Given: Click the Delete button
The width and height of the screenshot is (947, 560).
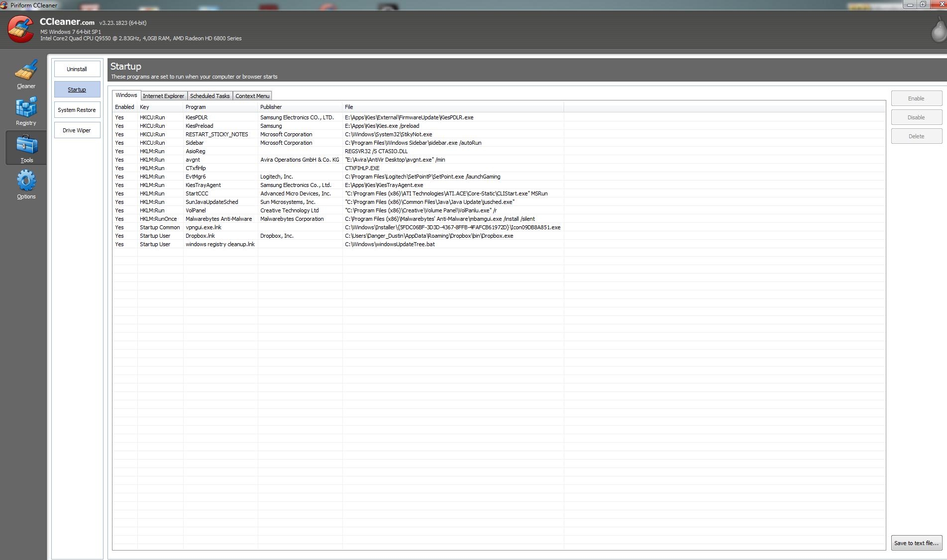Looking at the screenshot, I should 916,136.
